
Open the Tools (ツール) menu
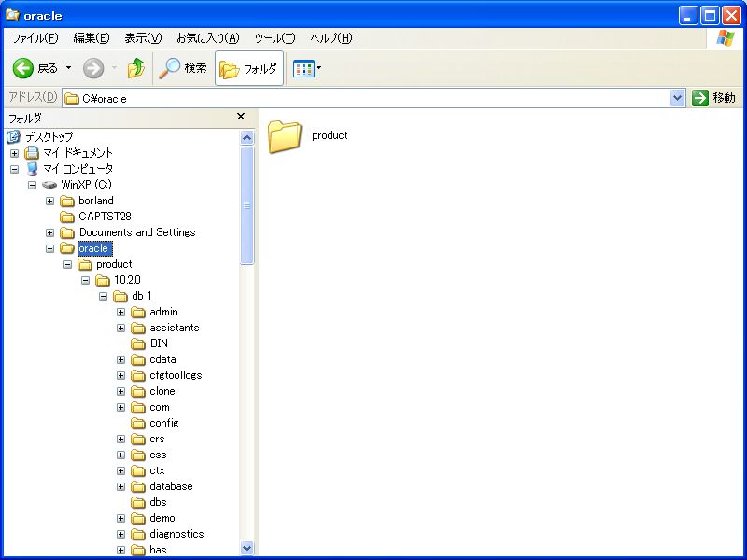(274, 38)
